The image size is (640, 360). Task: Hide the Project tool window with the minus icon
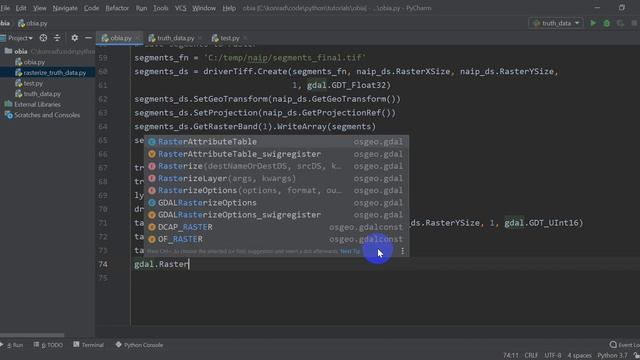tap(88, 38)
